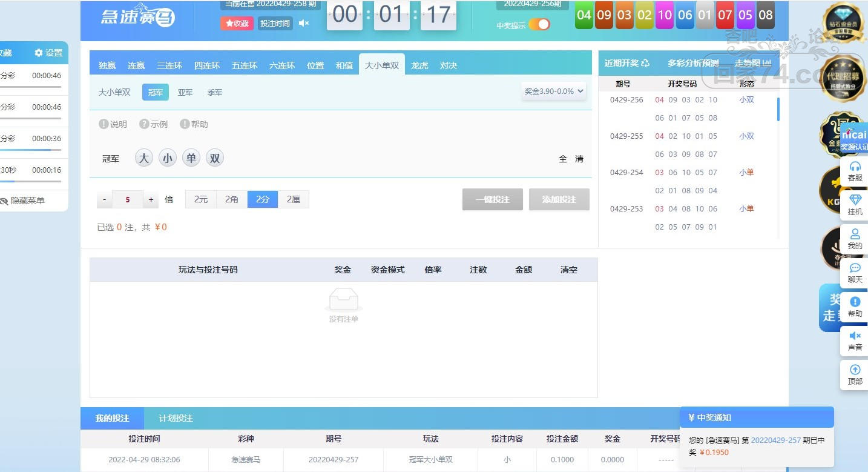Choose the 2分 unit option

click(263, 199)
